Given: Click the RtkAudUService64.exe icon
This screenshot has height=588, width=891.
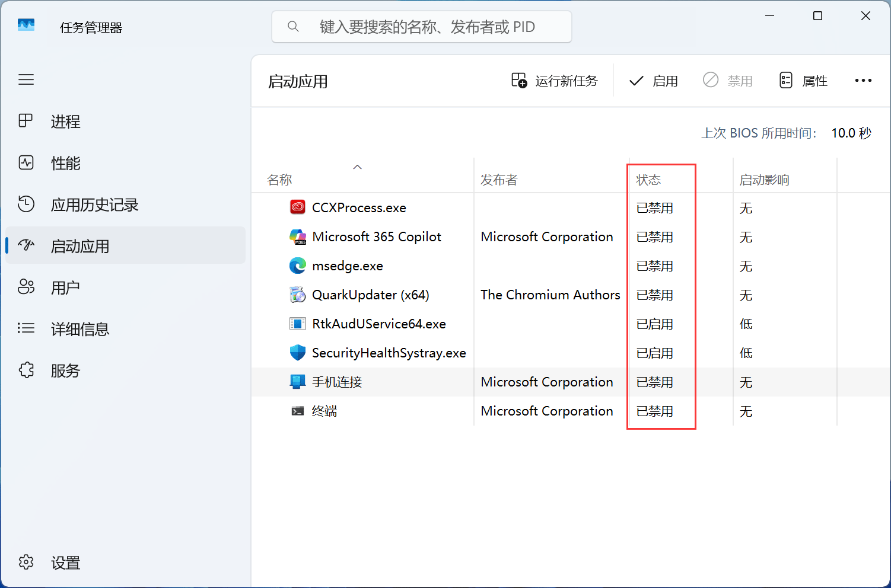Looking at the screenshot, I should click(x=297, y=324).
